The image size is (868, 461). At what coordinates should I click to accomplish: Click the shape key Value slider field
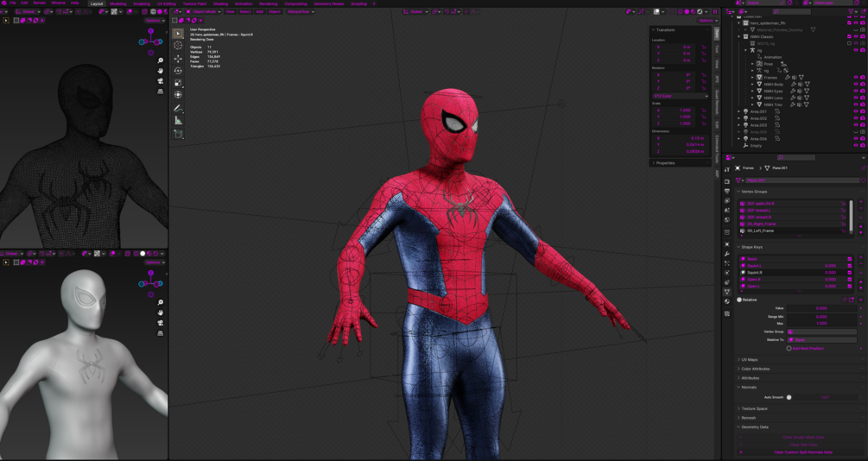click(x=822, y=308)
